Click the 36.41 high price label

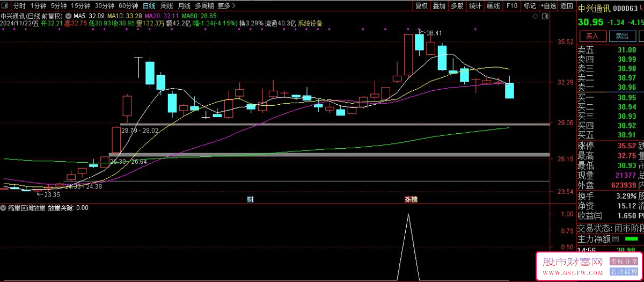tap(434, 33)
